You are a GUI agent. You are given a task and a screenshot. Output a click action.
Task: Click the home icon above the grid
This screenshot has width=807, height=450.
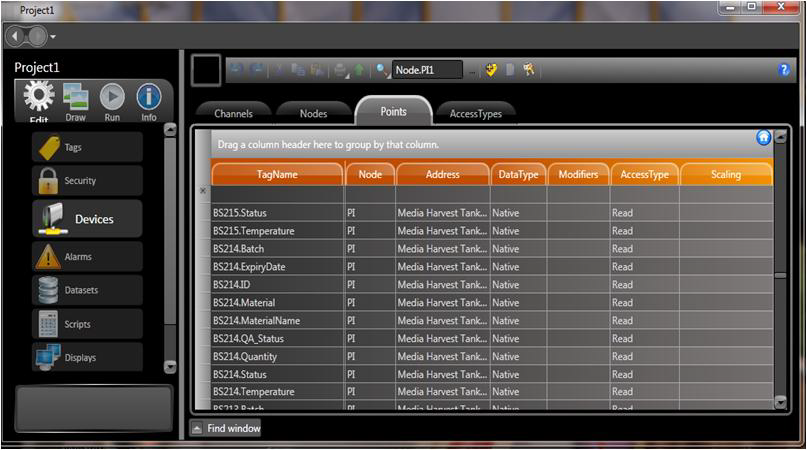tap(764, 138)
